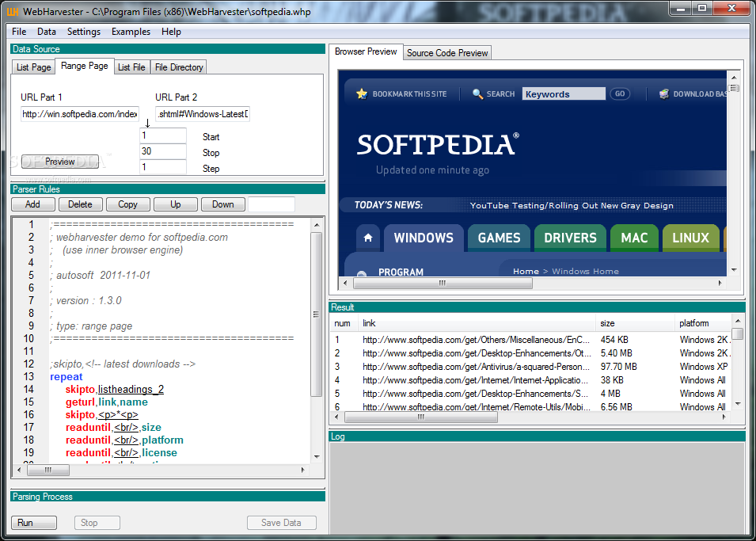Click the Copy parser rule button

tap(127, 204)
